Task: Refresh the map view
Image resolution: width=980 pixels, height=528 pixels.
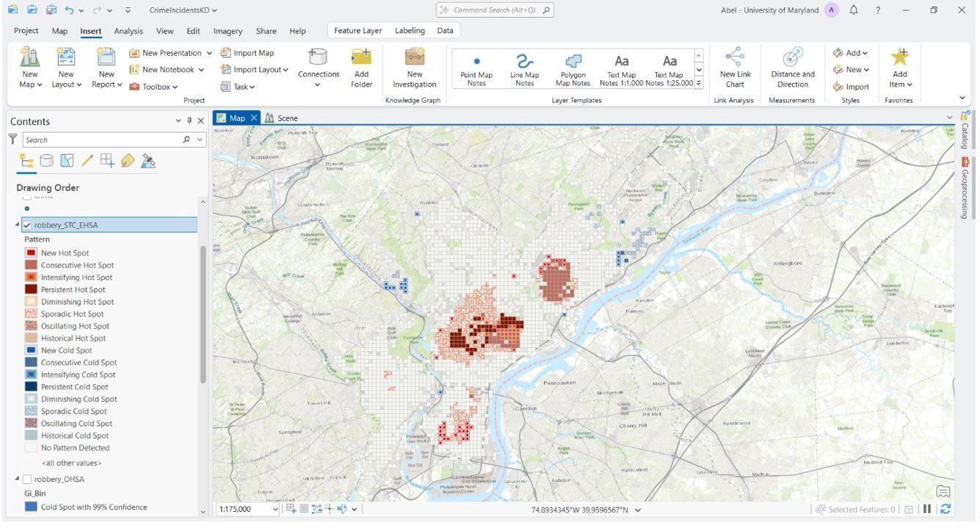Action: click(x=945, y=509)
